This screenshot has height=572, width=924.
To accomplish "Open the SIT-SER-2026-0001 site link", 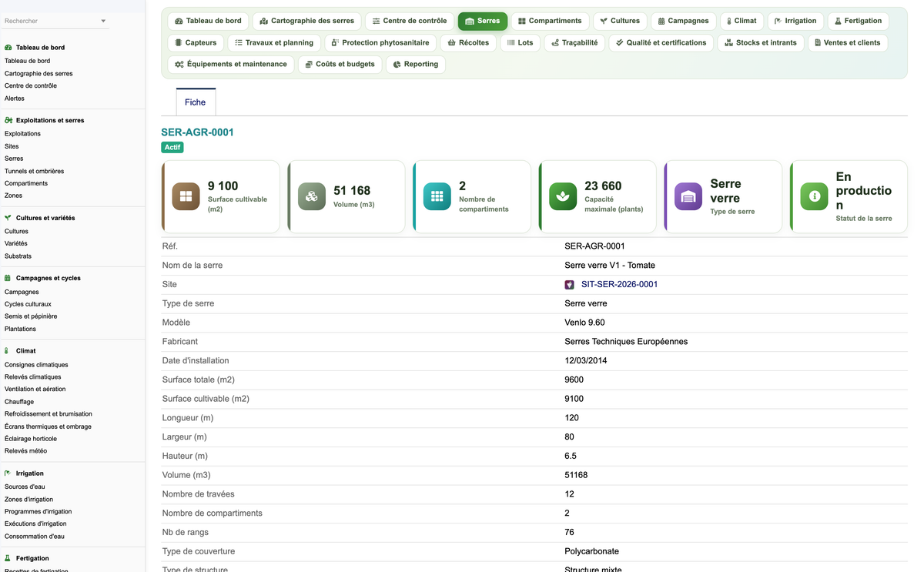I will point(619,284).
